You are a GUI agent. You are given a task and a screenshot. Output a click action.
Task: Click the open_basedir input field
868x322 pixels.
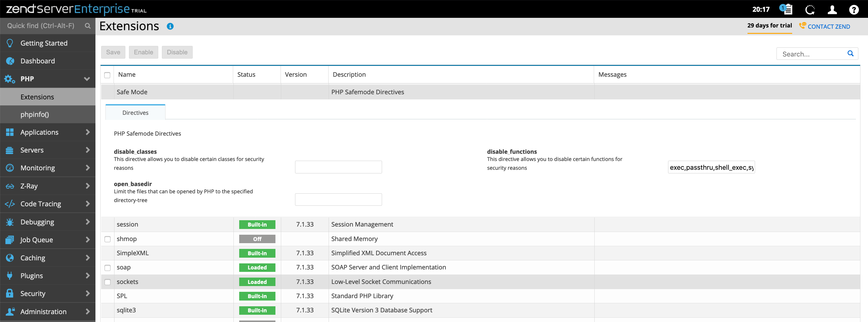click(x=338, y=200)
